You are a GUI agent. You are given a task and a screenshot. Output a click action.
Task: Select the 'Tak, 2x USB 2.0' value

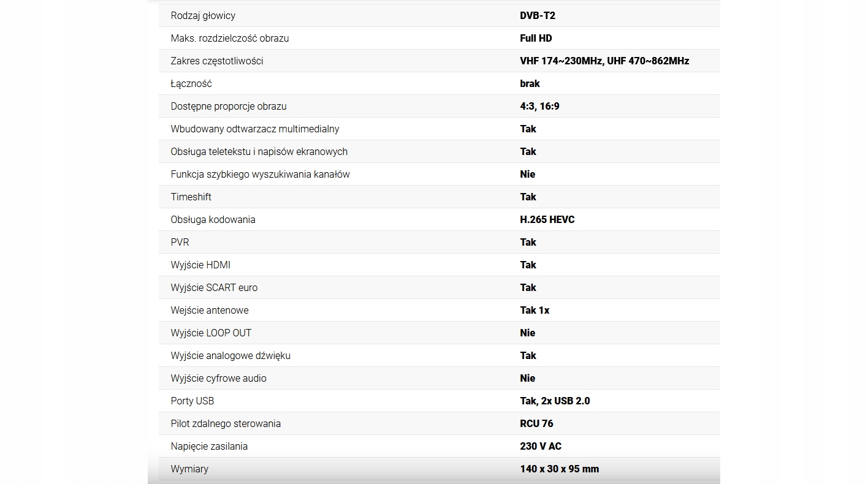555,401
